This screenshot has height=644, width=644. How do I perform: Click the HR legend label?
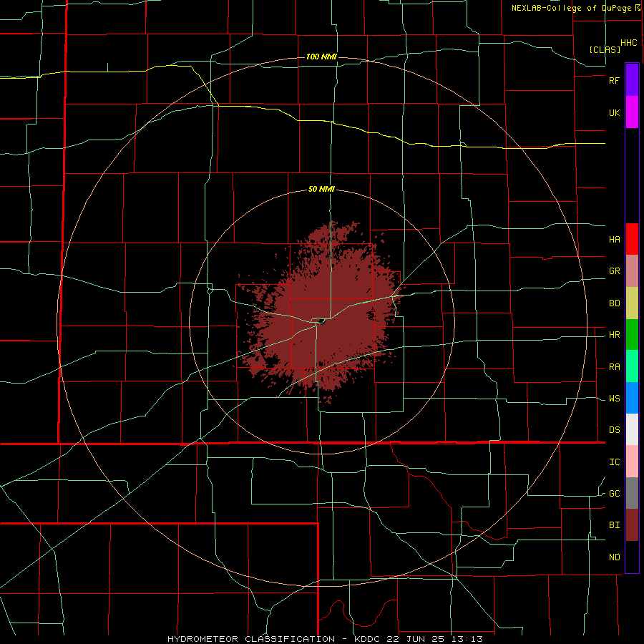coord(615,335)
